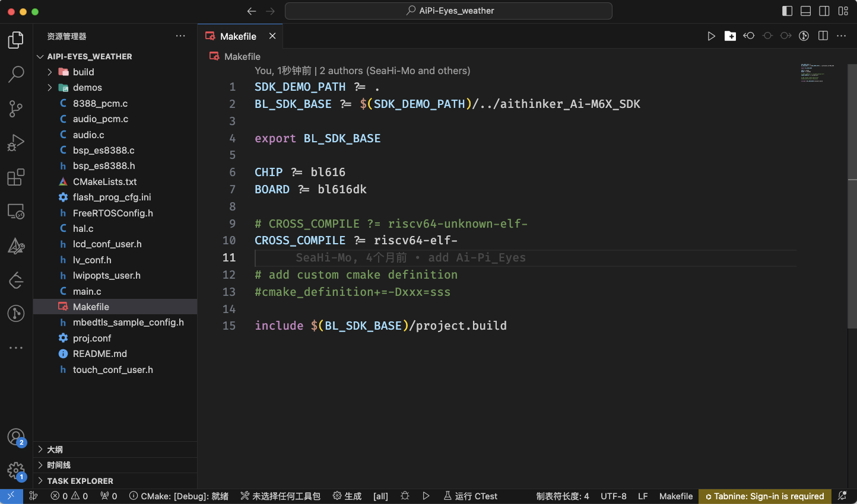Viewport: 857px width, 504px height.
Task: Open editor More Actions menu
Action: (842, 36)
